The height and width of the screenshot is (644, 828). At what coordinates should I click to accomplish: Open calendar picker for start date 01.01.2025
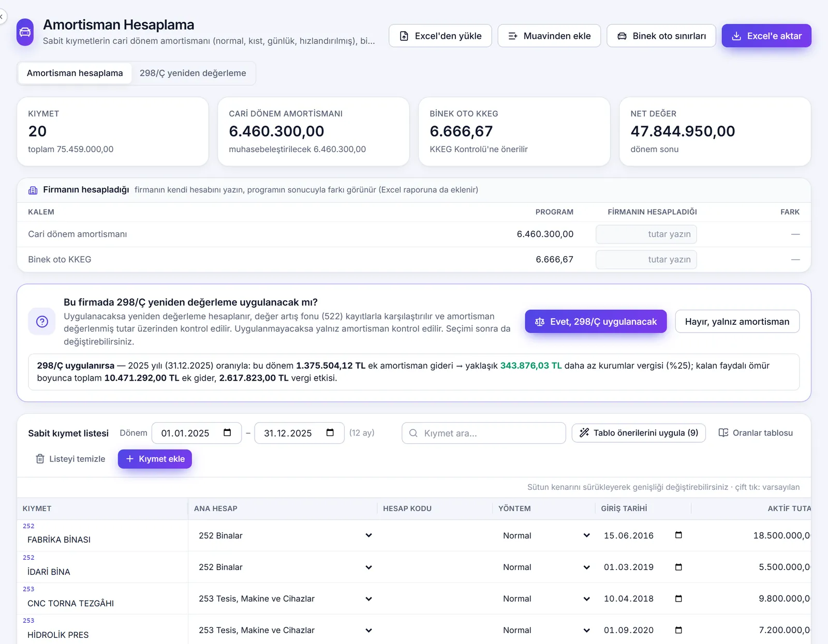227,432
